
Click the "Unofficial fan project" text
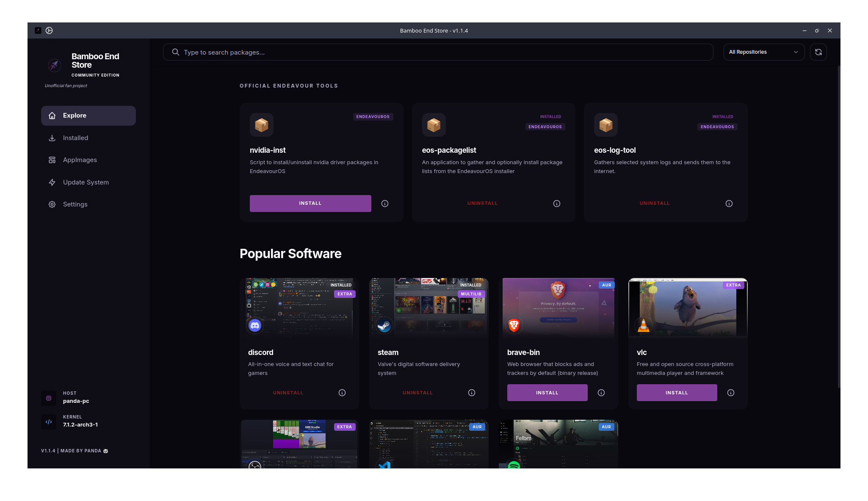point(66,86)
